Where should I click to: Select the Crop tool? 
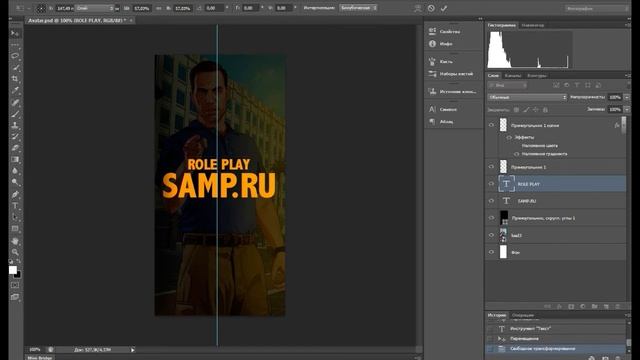(15, 79)
